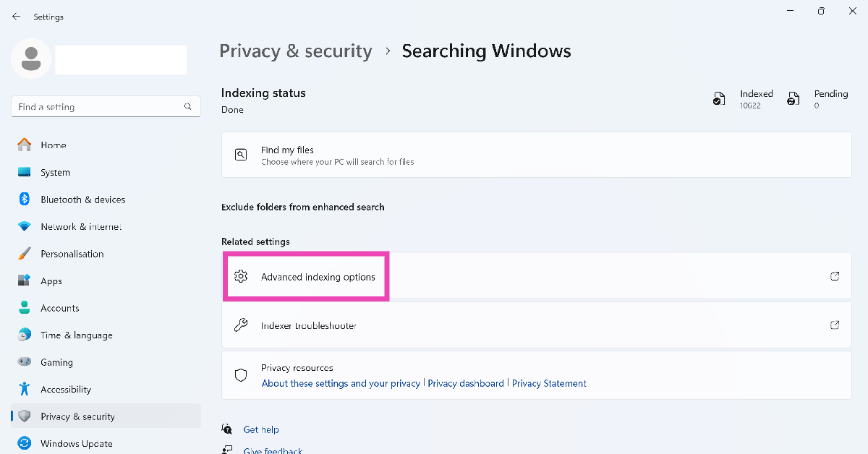The image size is (868, 454).
Task: Click the Privacy resources shield icon
Action: coord(241,375)
